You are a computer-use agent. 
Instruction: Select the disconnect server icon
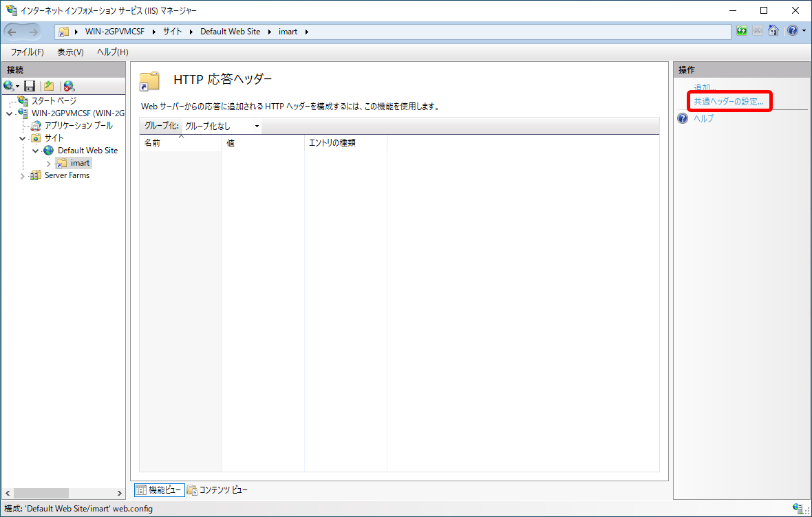67,85
